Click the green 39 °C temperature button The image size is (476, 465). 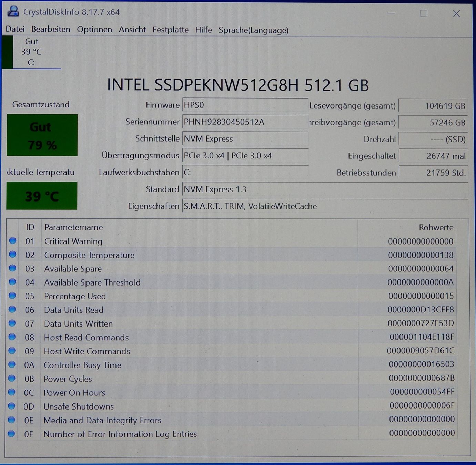coord(42,196)
